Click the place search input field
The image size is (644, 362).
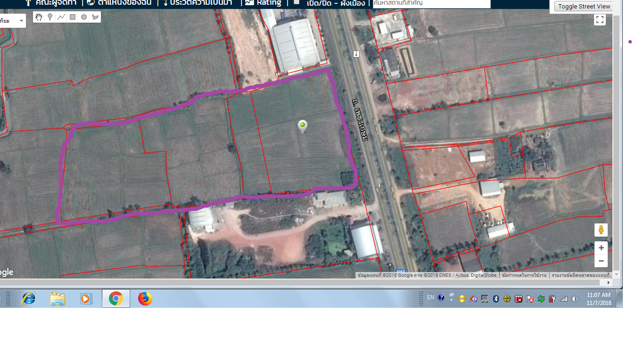[431, 3]
